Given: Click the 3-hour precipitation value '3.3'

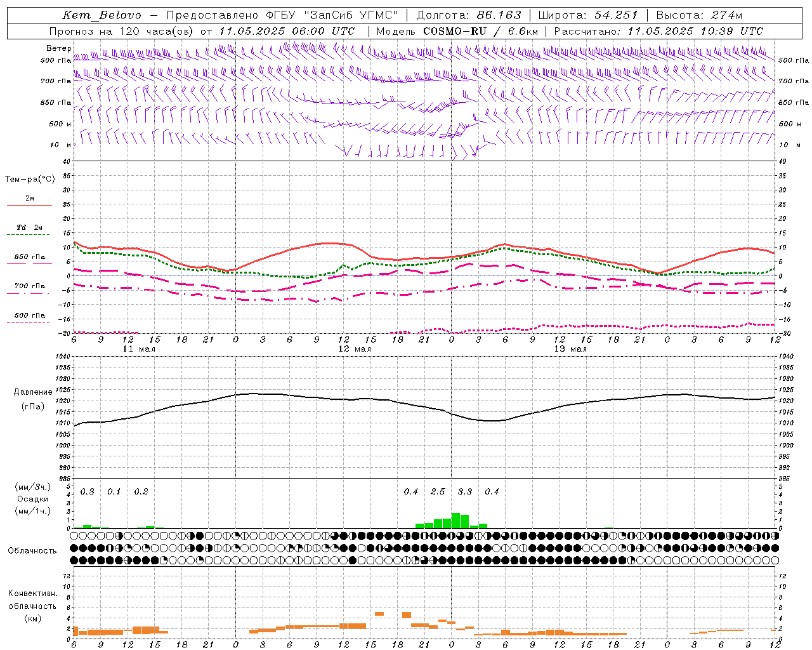Looking at the screenshot, I should pos(465,491).
